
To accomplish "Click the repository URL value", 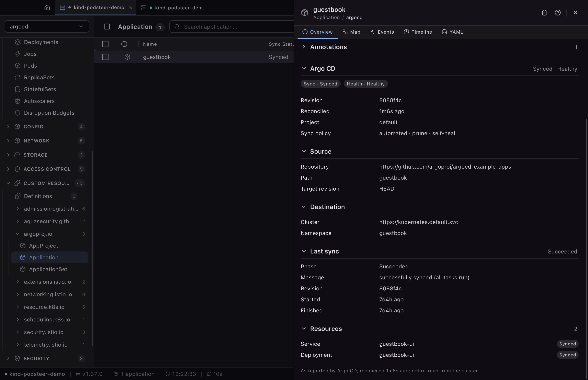I will click(x=445, y=167).
